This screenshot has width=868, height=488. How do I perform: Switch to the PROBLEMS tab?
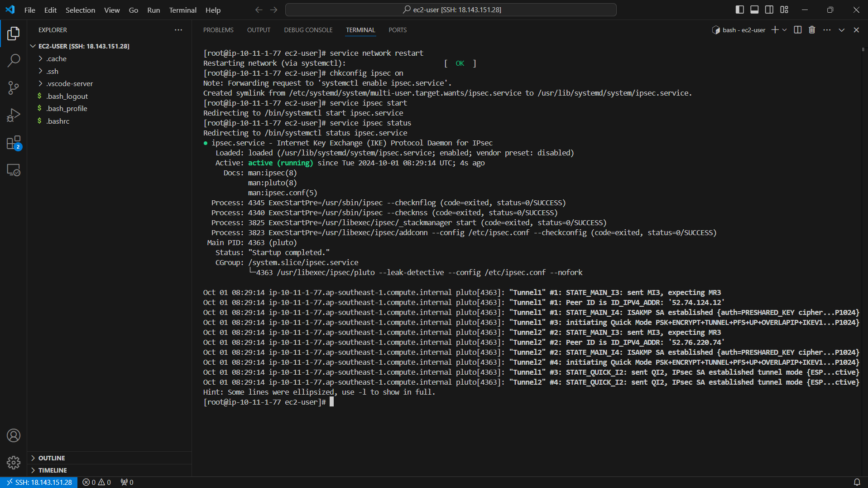click(218, 30)
